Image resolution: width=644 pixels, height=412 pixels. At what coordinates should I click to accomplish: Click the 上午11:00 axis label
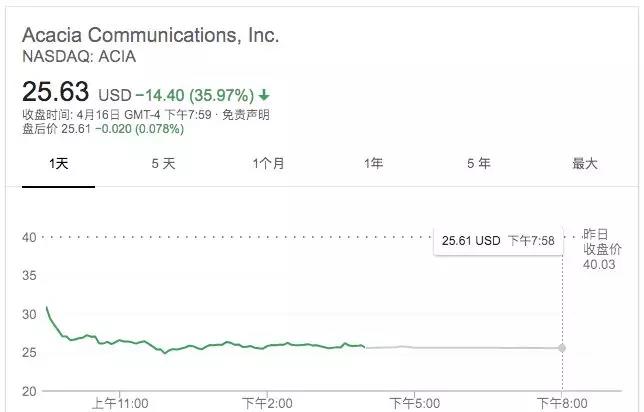click(120, 403)
